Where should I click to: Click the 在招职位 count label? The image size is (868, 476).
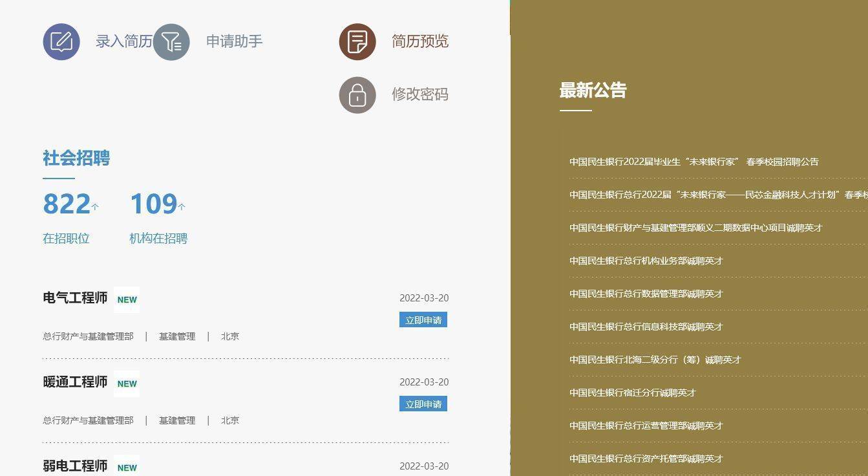point(66,239)
